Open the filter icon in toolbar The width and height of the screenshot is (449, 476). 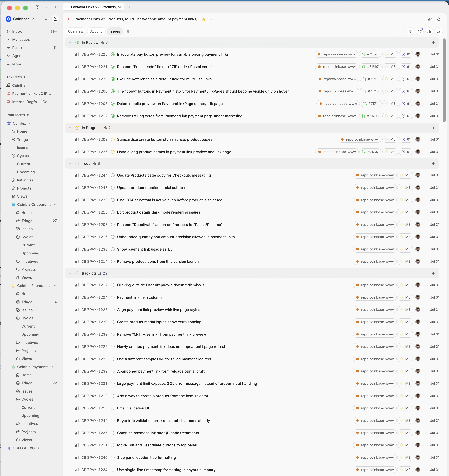tap(410, 31)
